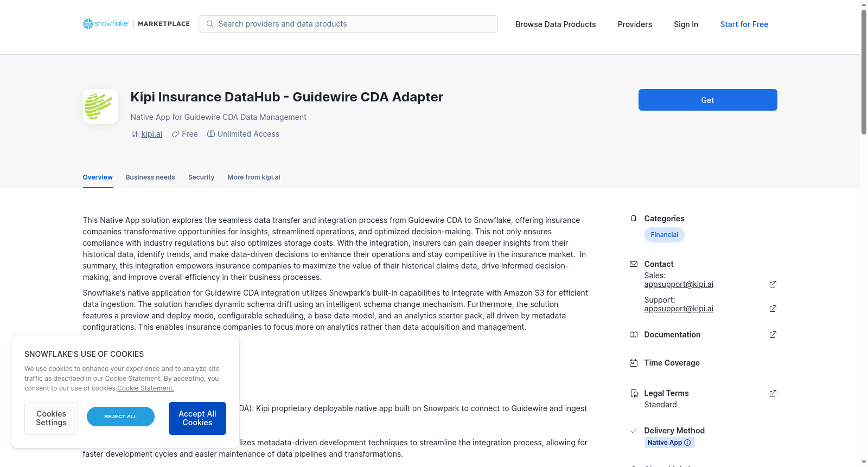This screenshot has height=467, width=868.
Task: Open external link for Support email
Action: [x=773, y=309]
